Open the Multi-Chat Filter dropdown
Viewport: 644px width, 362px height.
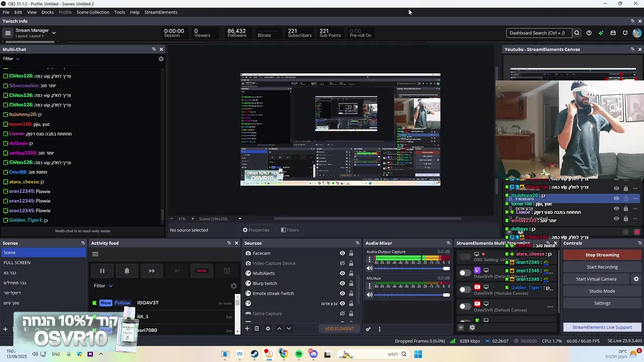tap(11, 59)
